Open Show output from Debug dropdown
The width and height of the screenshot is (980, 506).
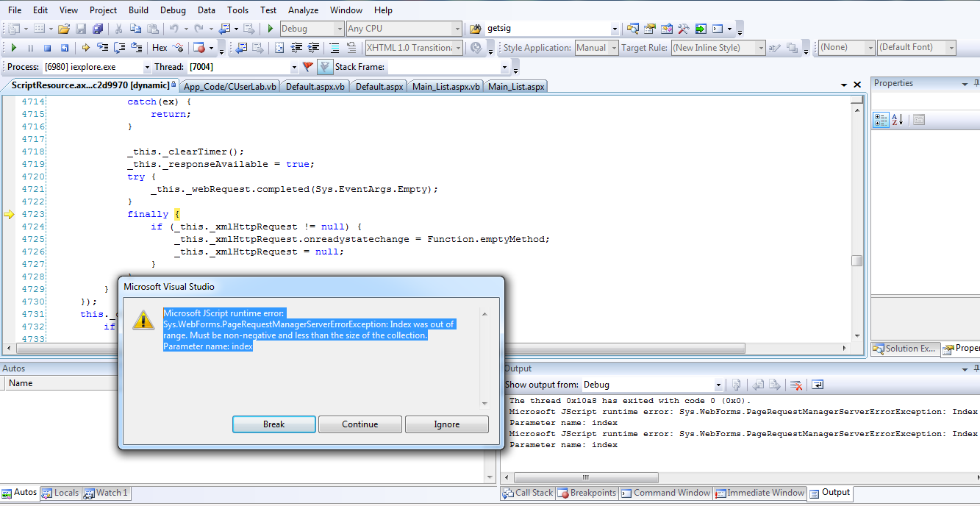point(718,385)
